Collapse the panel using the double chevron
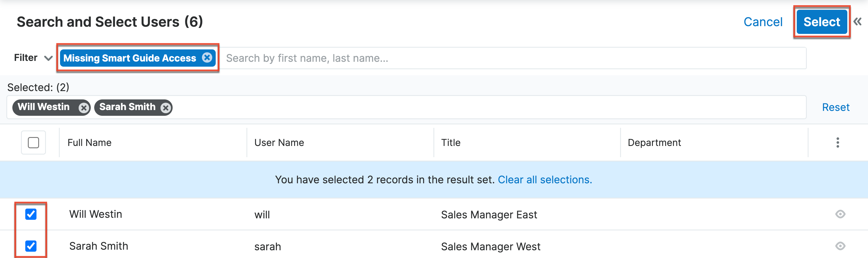The image size is (868, 258). coord(858,21)
